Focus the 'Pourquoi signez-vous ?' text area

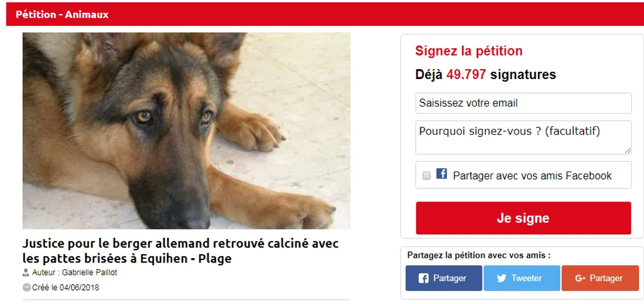click(x=523, y=137)
